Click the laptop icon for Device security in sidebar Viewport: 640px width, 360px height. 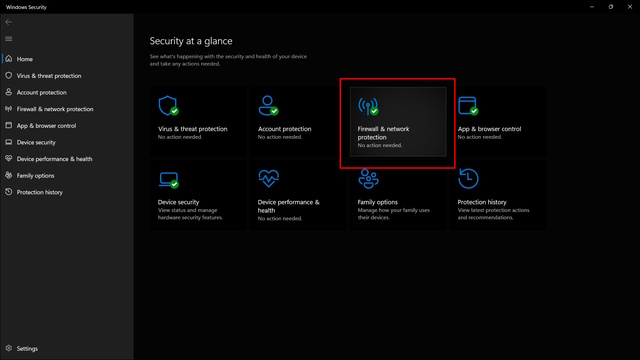coord(9,142)
